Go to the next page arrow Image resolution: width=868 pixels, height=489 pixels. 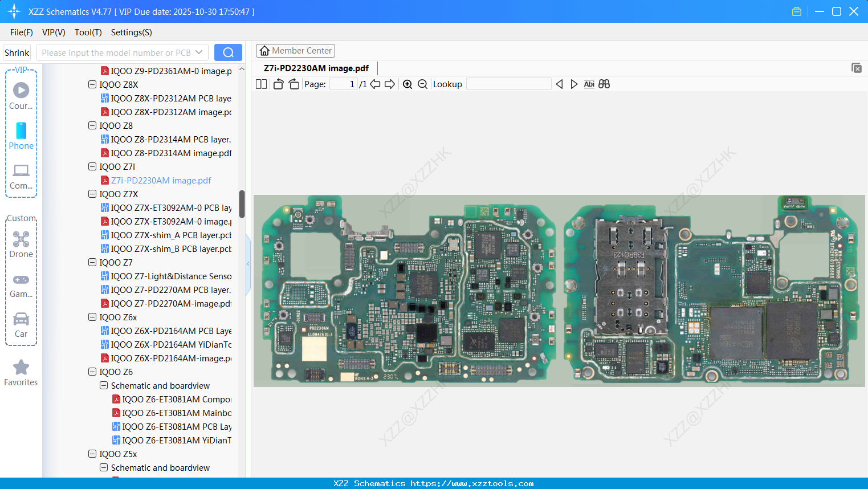[390, 84]
